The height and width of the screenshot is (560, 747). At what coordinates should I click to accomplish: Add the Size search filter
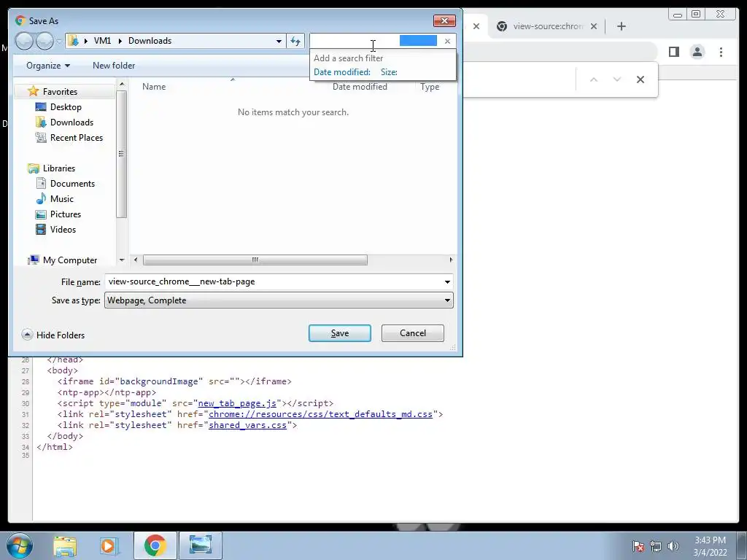pyautogui.click(x=389, y=72)
